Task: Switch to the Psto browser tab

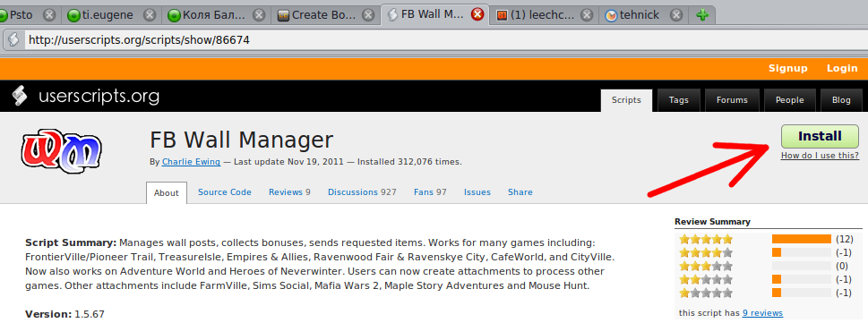Action: [x=29, y=15]
